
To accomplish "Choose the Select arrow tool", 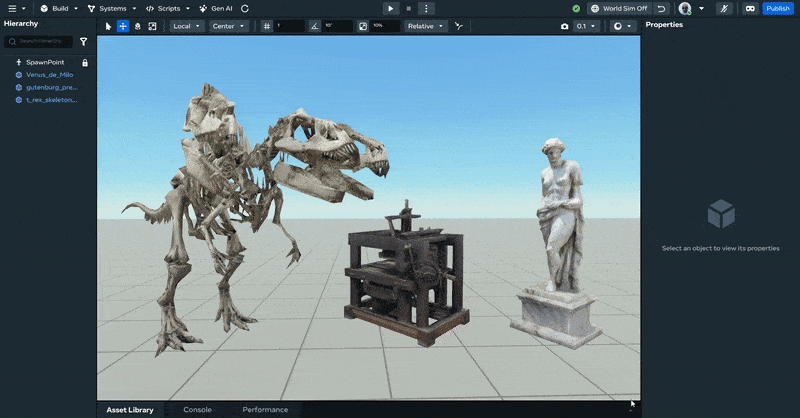I will tap(108, 26).
